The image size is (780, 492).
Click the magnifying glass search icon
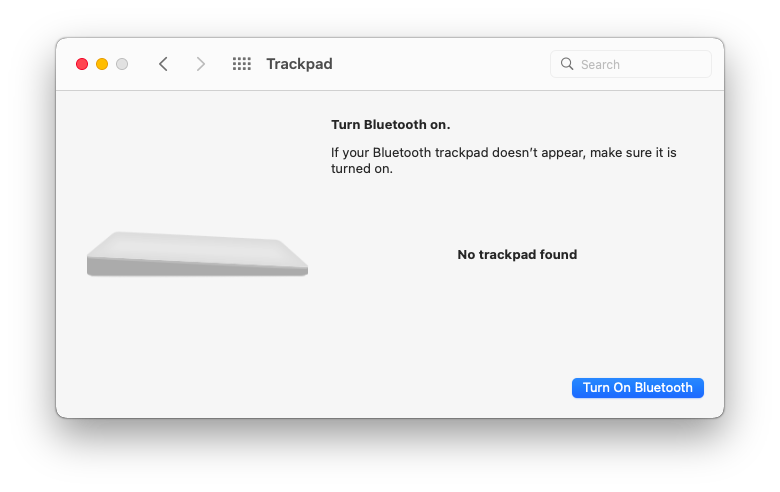pyautogui.click(x=568, y=64)
